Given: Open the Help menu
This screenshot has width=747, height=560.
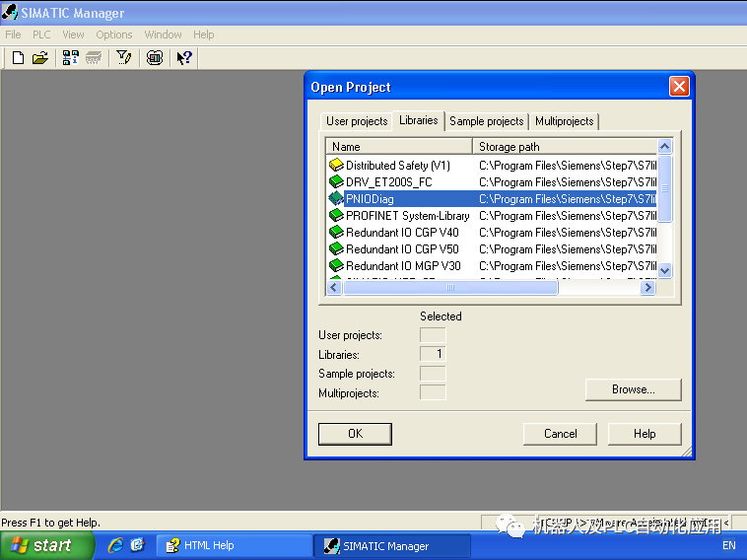Looking at the screenshot, I should pos(203,35).
